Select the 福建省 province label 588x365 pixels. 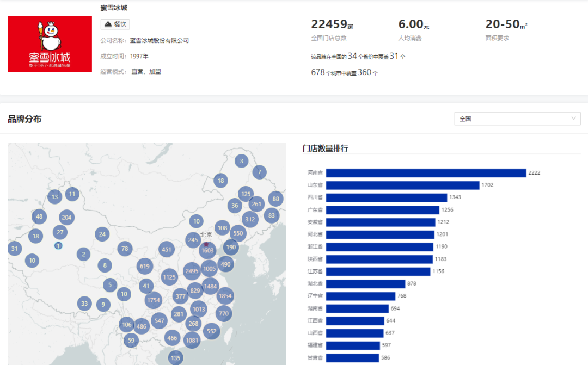[315, 345]
